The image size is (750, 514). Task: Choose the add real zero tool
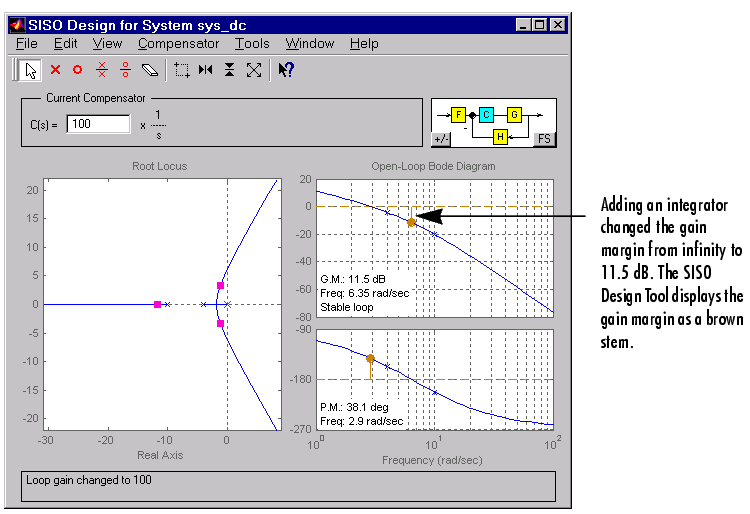[x=77, y=70]
